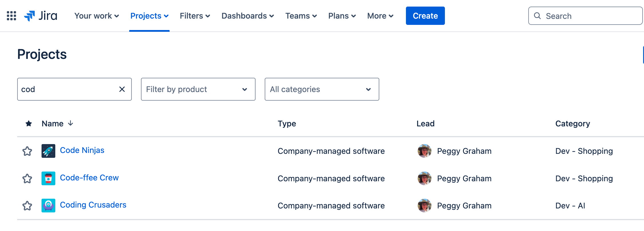Star the Code-ffee Crew project
Image resolution: width=644 pixels, height=231 pixels.
27,178
